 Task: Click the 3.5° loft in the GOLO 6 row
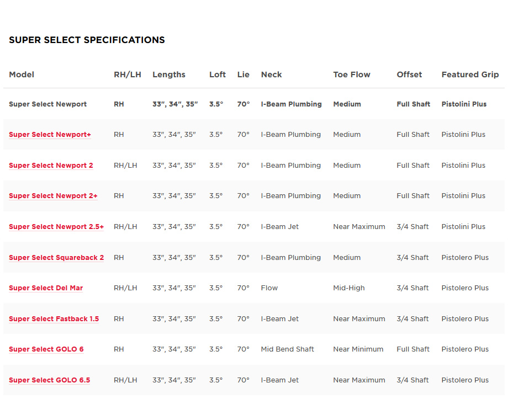[x=216, y=349]
